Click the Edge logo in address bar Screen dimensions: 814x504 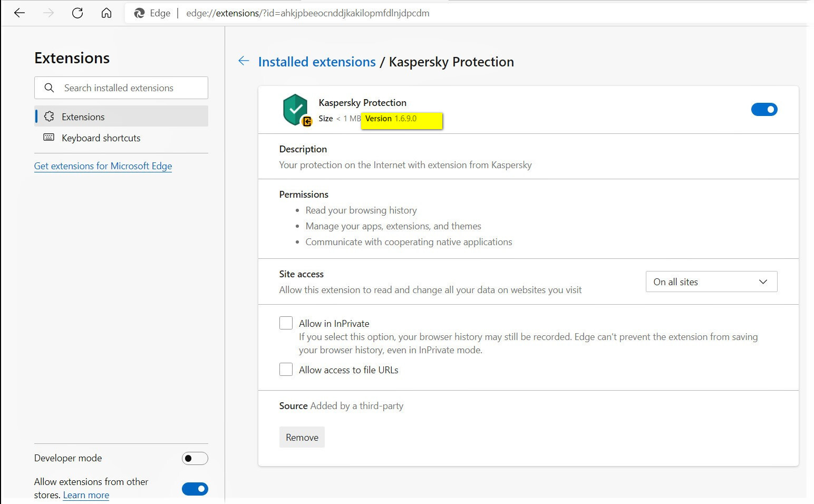tap(140, 13)
